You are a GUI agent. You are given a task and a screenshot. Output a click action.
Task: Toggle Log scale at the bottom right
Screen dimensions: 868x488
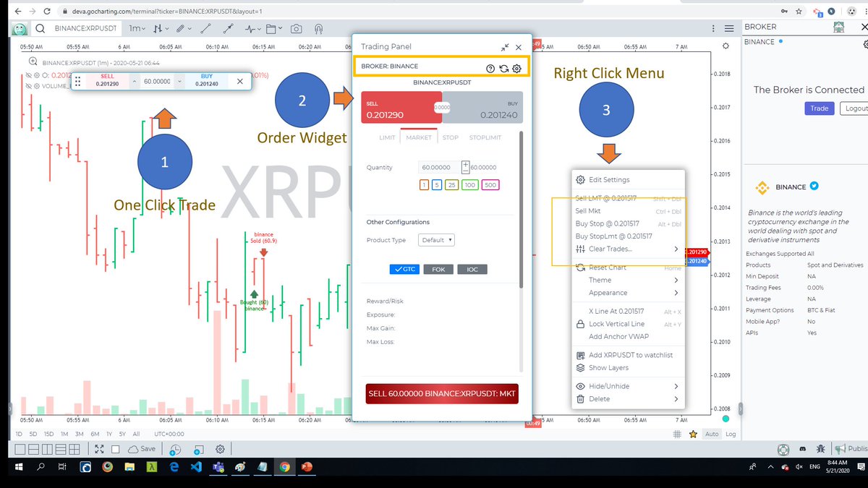pyautogui.click(x=730, y=433)
